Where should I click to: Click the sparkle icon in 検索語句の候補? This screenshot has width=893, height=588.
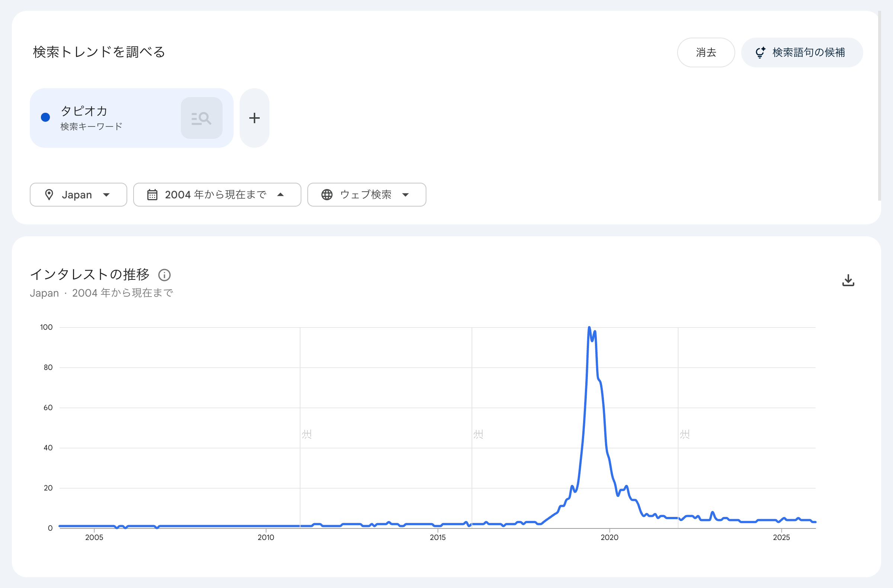tap(760, 52)
